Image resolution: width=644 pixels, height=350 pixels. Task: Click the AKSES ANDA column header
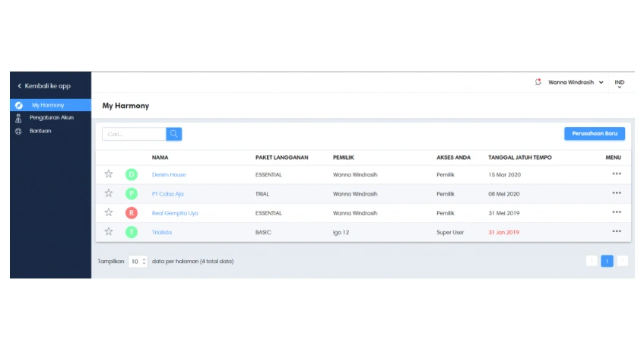coord(453,157)
